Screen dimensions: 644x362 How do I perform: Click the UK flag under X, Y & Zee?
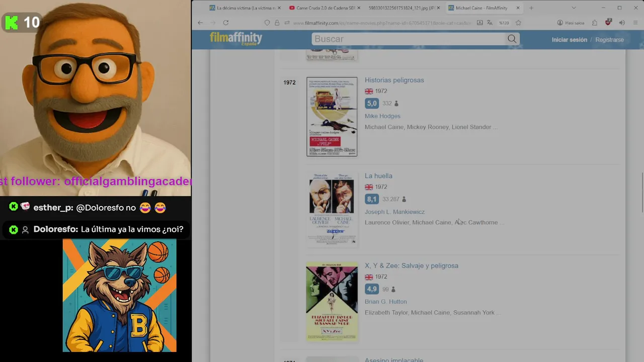[369, 277]
